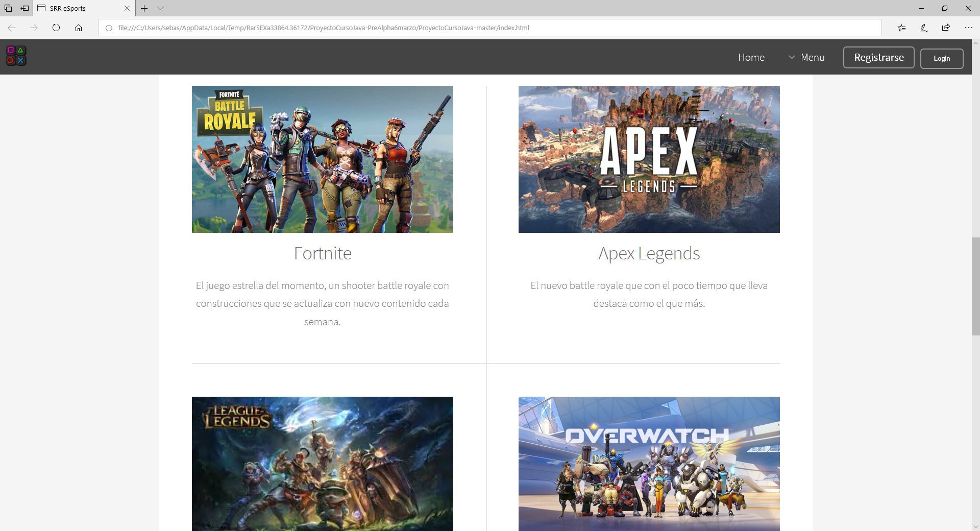
Task: Click the Fortnite description paragraph
Action: pyautogui.click(x=323, y=303)
